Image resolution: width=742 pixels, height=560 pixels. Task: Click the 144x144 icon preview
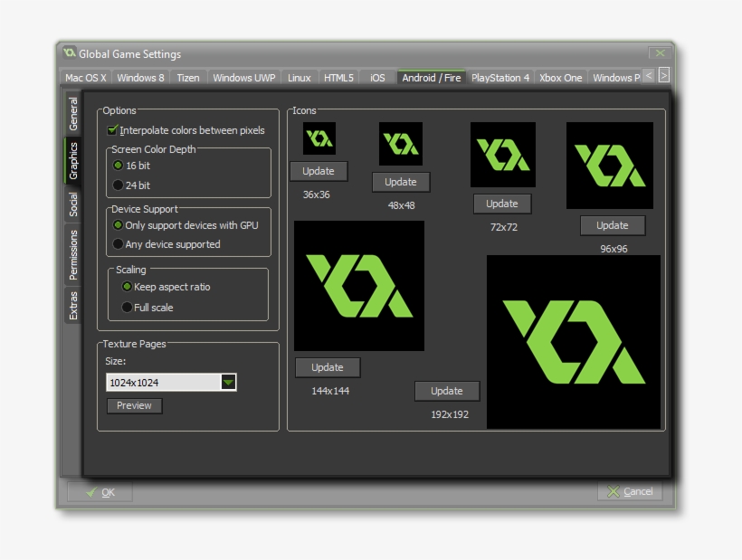tap(358, 286)
